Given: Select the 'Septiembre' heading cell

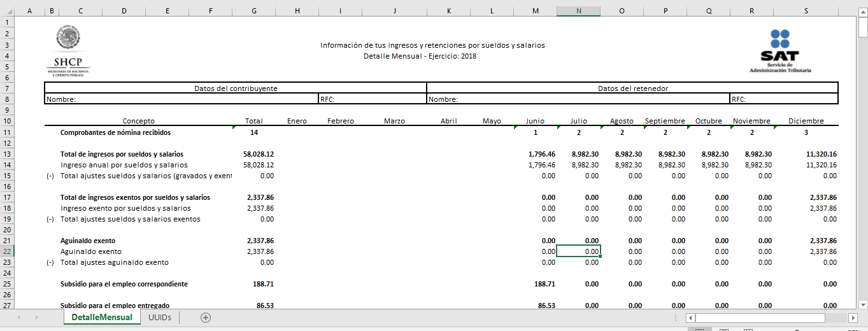Looking at the screenshot, I should pyautogui.click(x=665, y=121).
